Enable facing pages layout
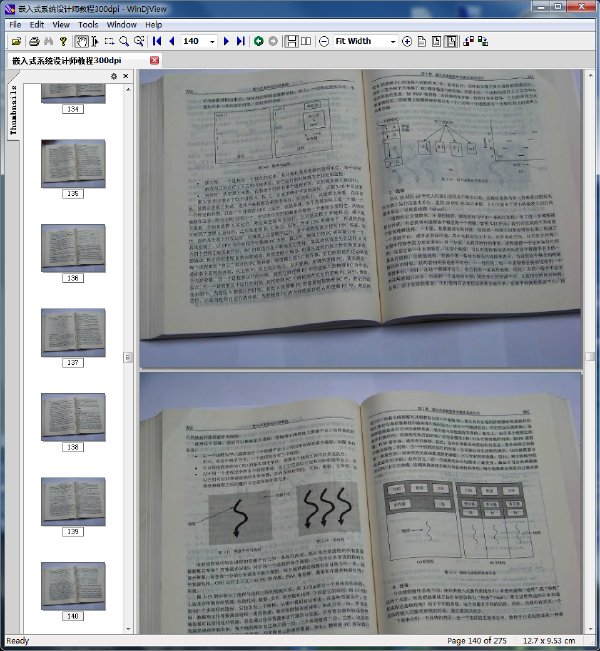Screen dimensions: 600x651 (x=306, y=41)
